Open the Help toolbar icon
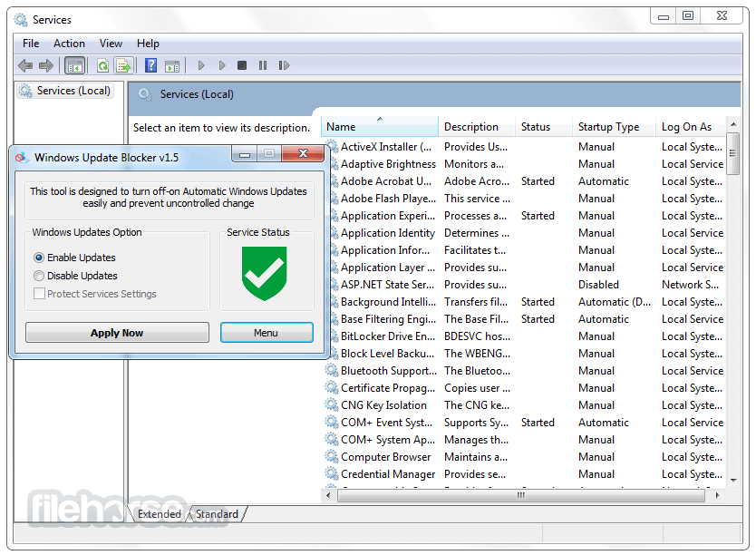This screenshot has width=756, height=555. [x=150, y=65]
